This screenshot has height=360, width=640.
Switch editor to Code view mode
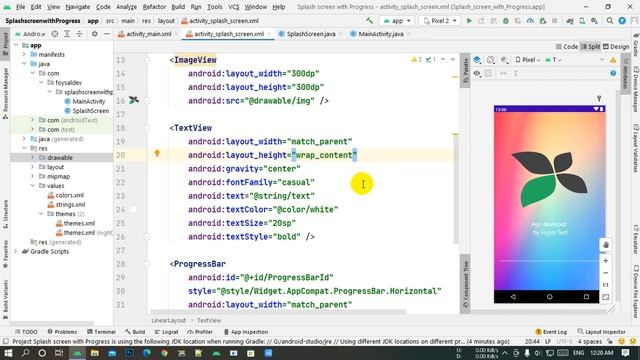point(567,47)
